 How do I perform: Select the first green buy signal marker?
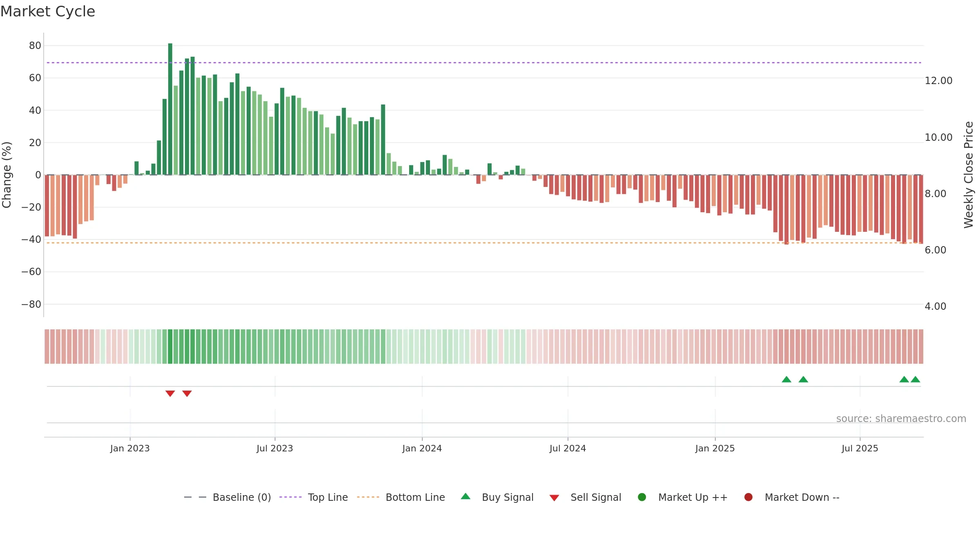[786, 379]
